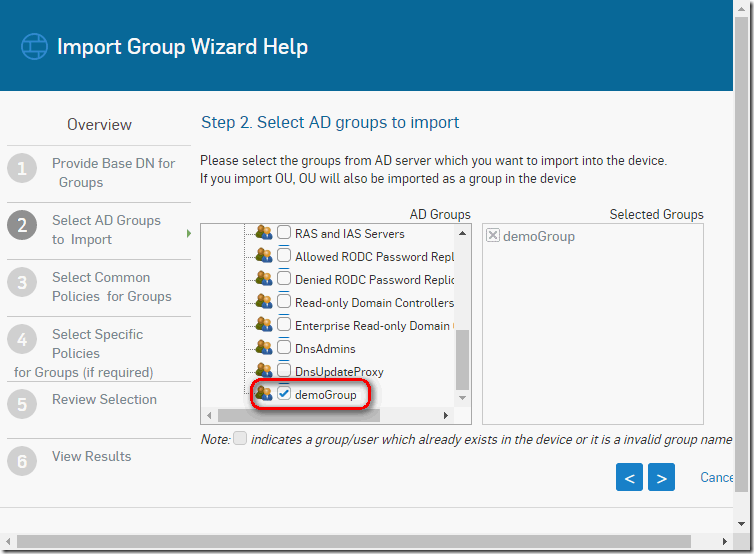Click the AD Groups list scroll down arrow
Image resolution: width=754 pixels, height=554 pixels.
pos(462,398)
